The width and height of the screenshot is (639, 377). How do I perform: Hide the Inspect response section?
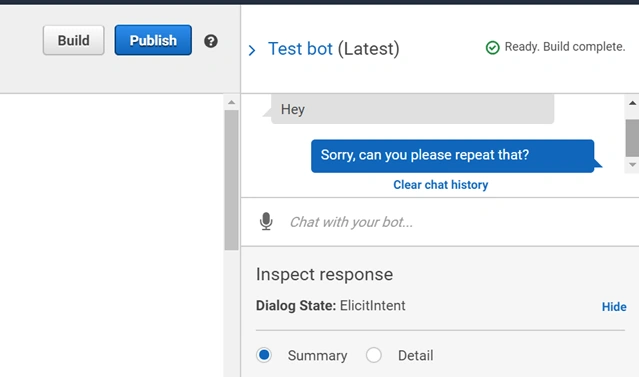click(614, 306)
